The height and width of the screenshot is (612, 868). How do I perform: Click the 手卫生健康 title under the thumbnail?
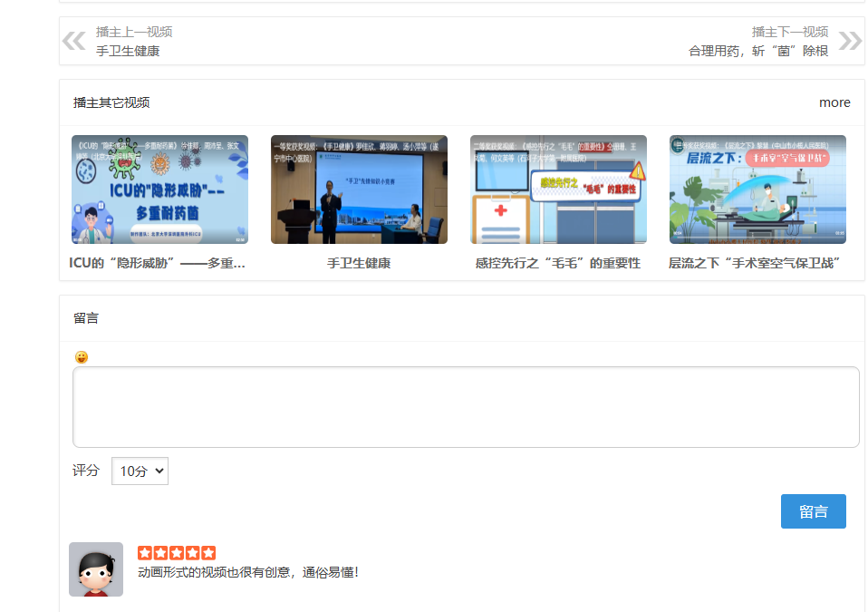359,263
